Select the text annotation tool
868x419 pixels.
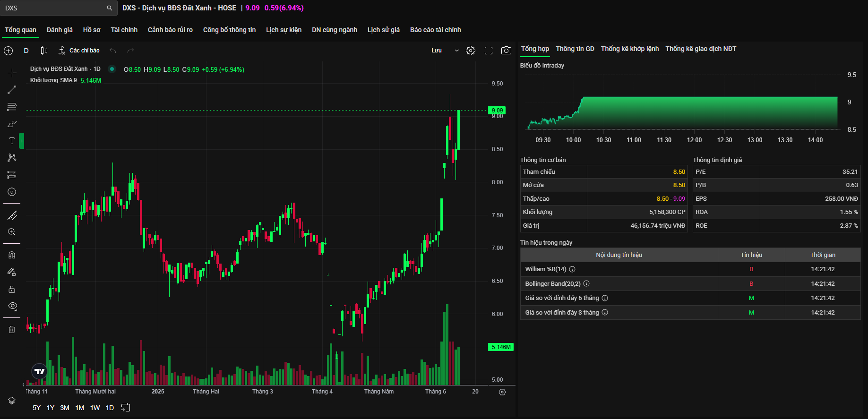pos(12,141)
